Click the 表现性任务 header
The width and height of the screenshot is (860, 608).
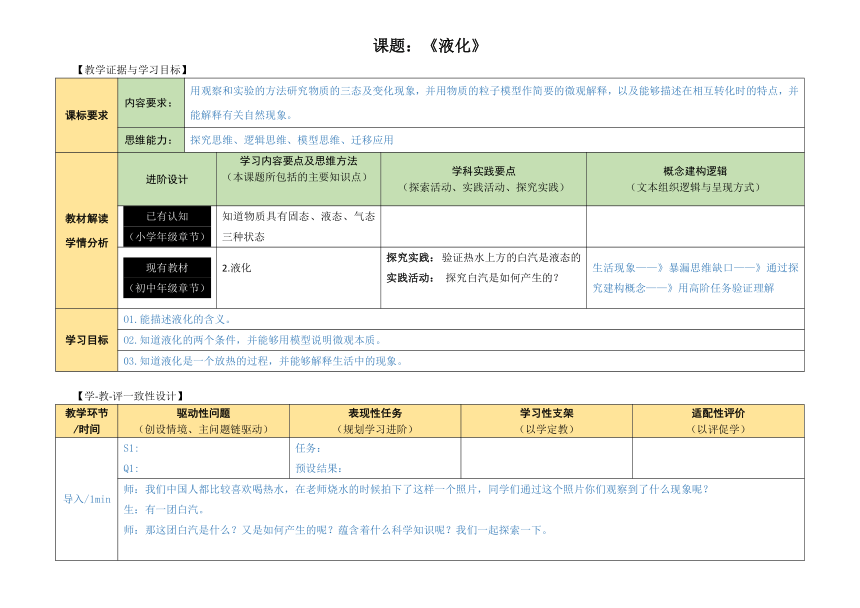point(375,413)
